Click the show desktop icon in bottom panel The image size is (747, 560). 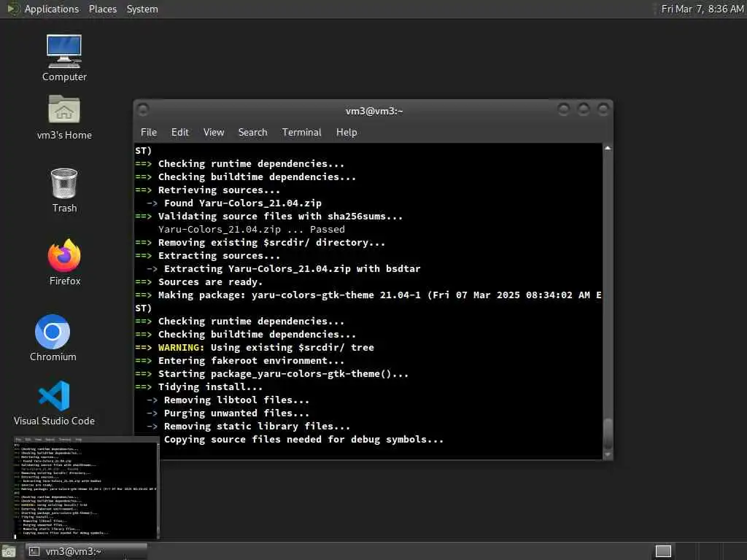tap(9, 551)
